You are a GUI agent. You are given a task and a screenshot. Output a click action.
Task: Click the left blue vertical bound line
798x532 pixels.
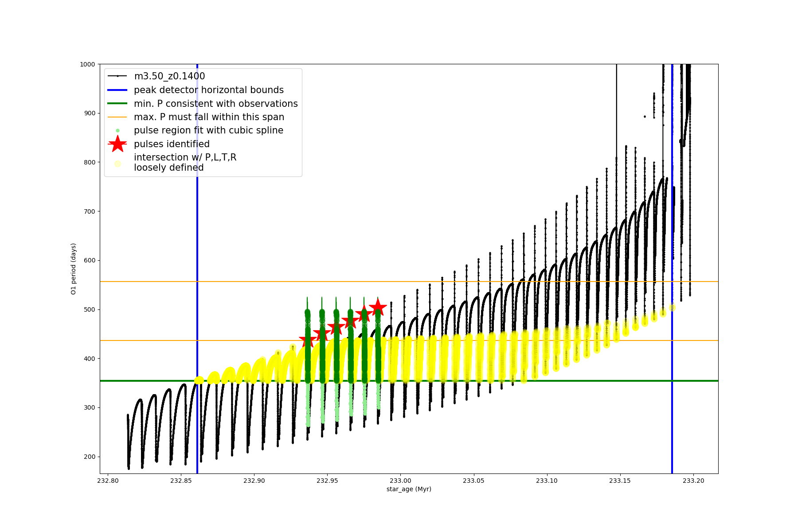(x=197, y=266)
